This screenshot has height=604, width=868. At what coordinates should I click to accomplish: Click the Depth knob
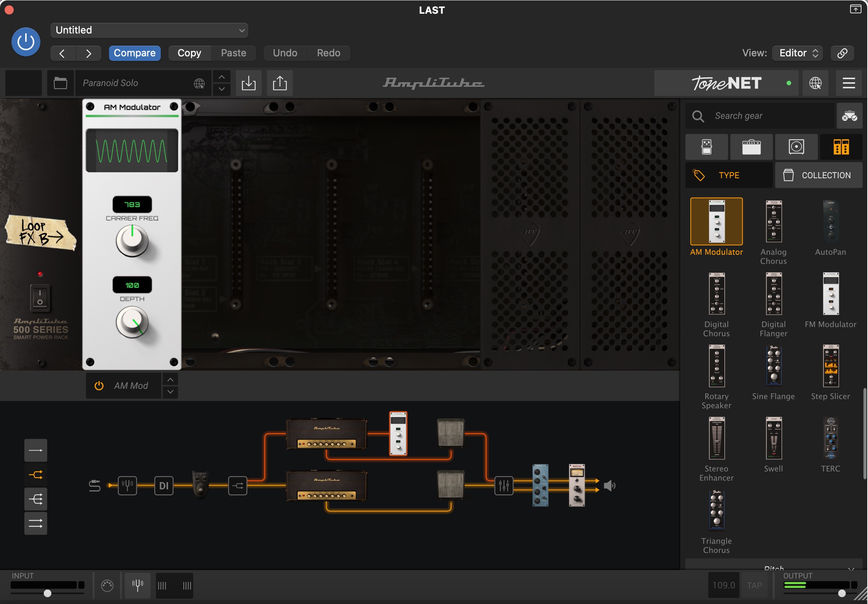click(x=132, y=323)
